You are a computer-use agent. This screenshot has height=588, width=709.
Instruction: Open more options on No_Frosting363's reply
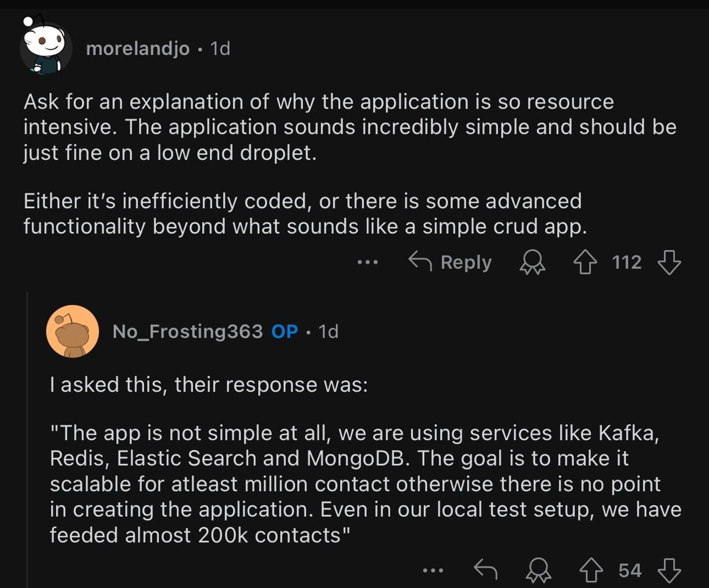[x=433, y=570]
